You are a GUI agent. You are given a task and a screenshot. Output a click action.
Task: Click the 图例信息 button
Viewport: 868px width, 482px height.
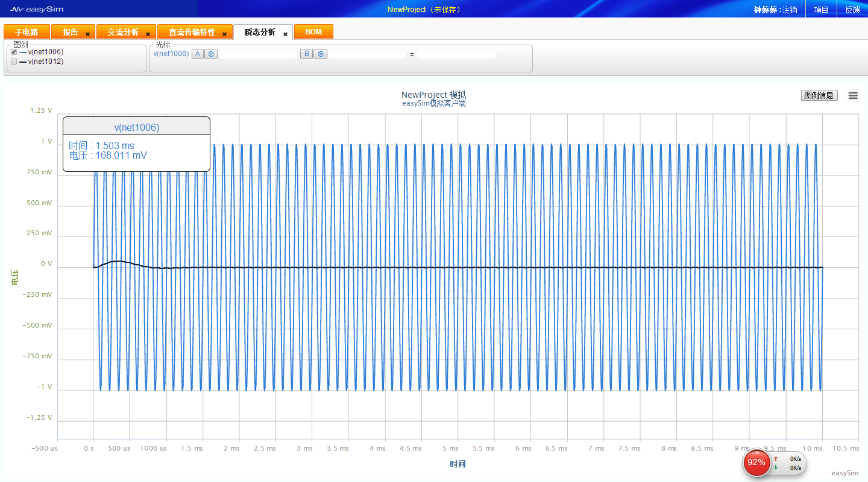819,95
